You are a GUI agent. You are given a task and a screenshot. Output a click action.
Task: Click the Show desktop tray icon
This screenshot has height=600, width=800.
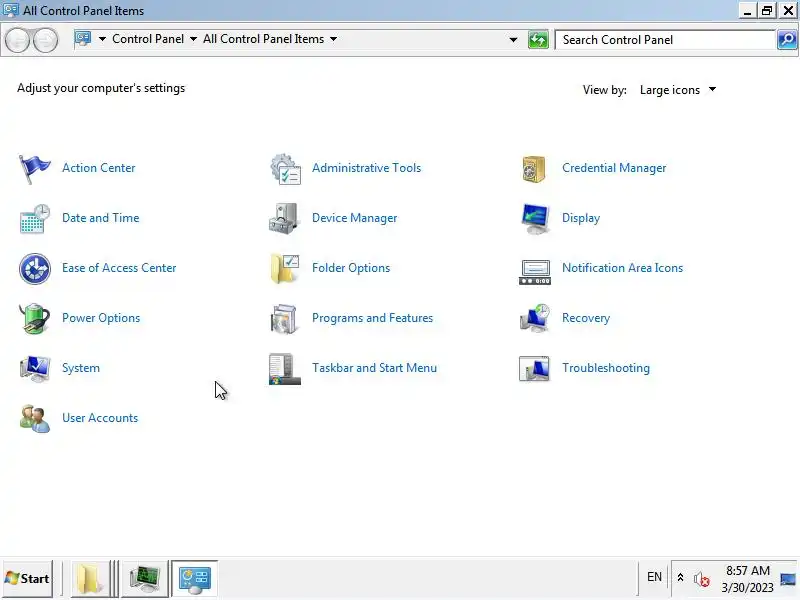pos(788,579)
